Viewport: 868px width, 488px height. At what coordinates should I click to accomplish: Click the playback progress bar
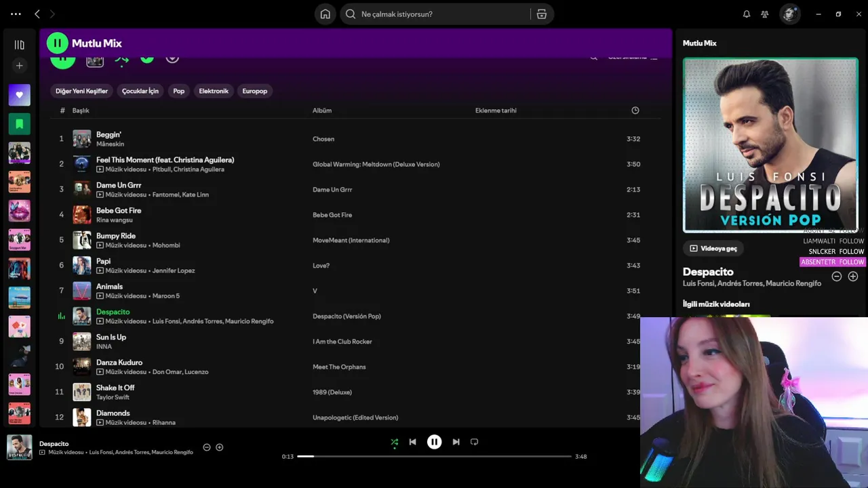click(x=435, y=456)
